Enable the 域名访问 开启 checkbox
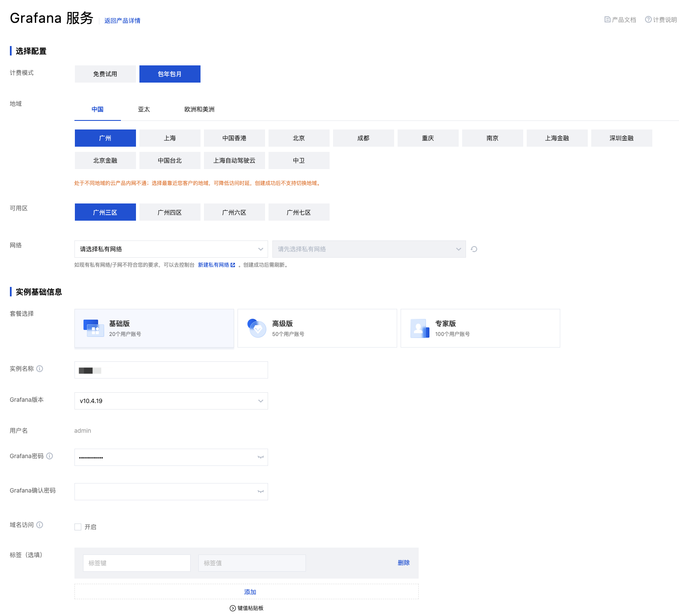This screenshot has height=616, width=679. tap(78, 527)
